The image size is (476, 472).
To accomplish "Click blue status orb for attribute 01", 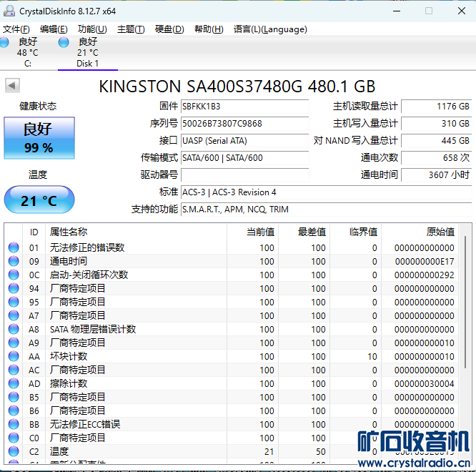I will 14,248.
